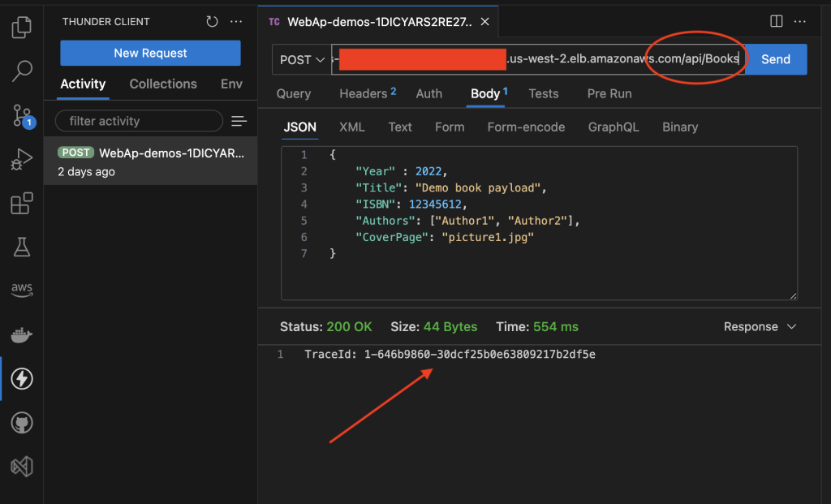Viewport: 831px width, 504px height.
Task: Open the GitHub sidebar icon
Action: click(x=21, y=422)
